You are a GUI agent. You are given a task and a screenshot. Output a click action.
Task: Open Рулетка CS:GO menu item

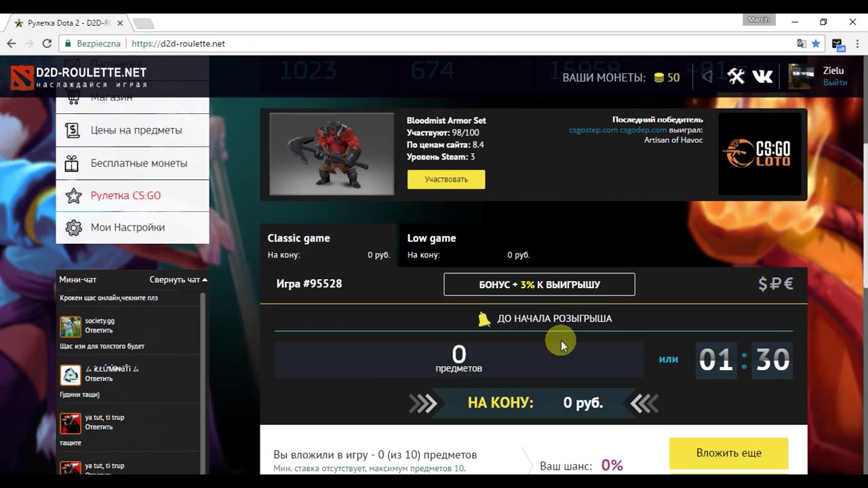132,196
